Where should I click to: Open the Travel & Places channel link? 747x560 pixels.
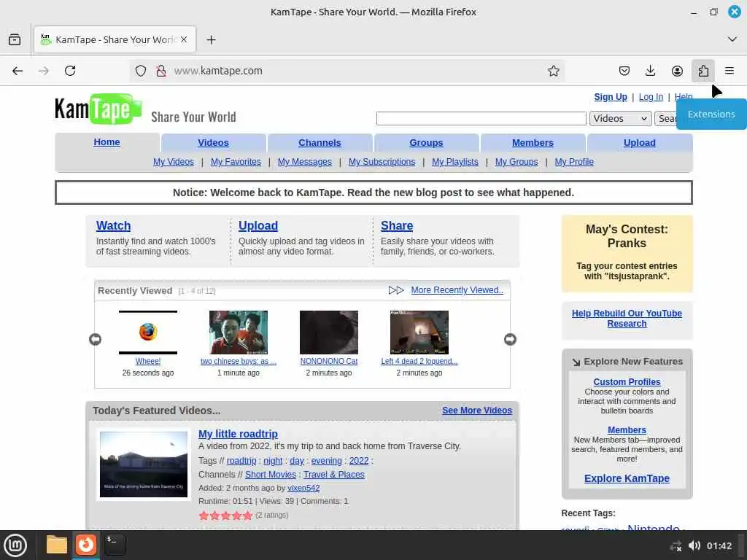click(333, 475)
